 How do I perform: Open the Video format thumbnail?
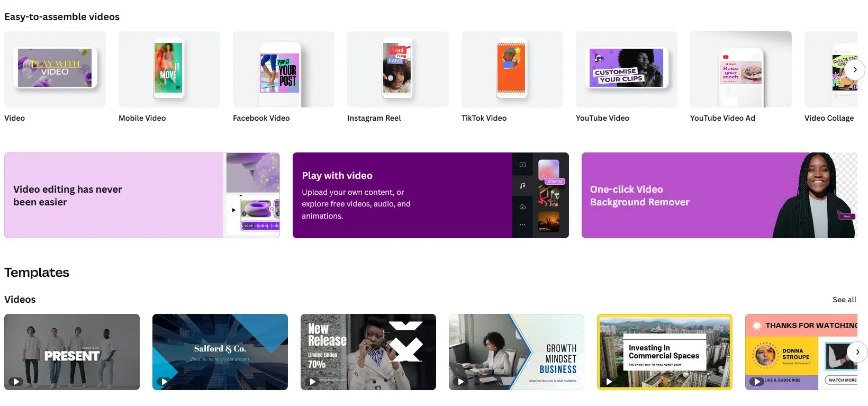(x=55, y=69)
